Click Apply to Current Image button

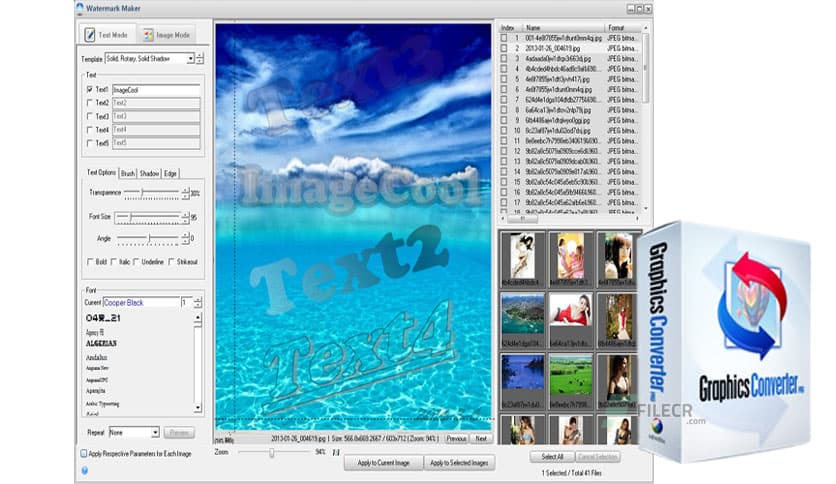[383, 463]
